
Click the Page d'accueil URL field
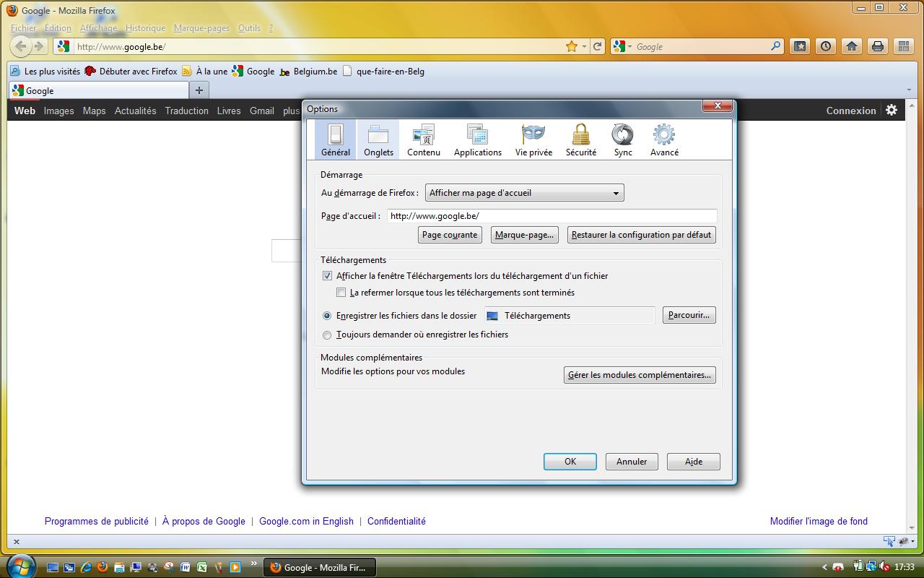tap(552, 216)
